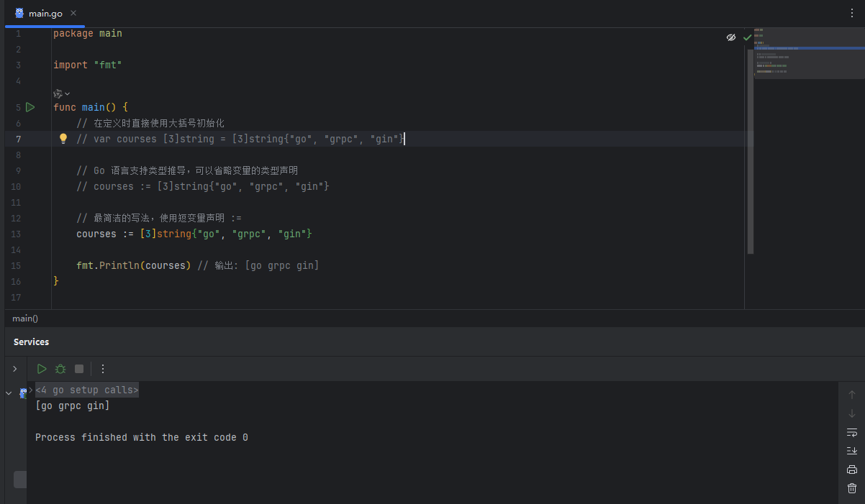Click the Go type inference comment on line 9
This screenshot has width=865, height=504.
tap(187, 170)
